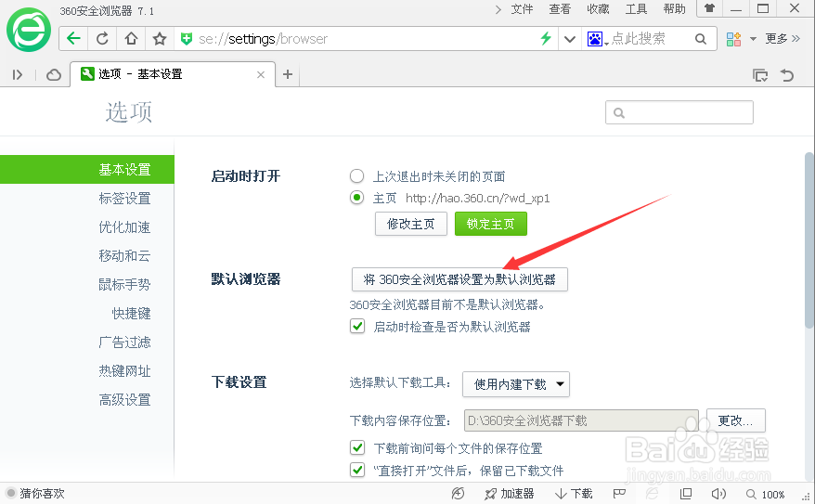Open the 100% zoom control

(765, 494)
